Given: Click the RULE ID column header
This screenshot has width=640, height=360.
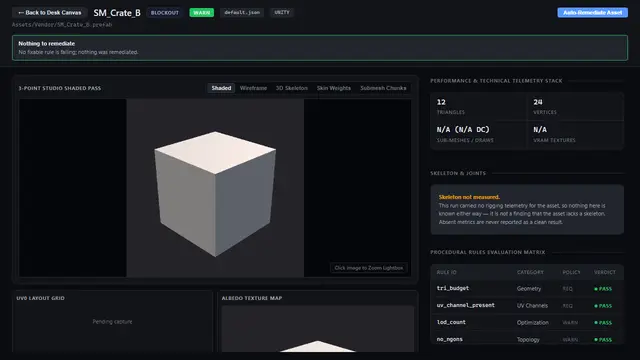Looking at the screenshot, I should point(447,272).
